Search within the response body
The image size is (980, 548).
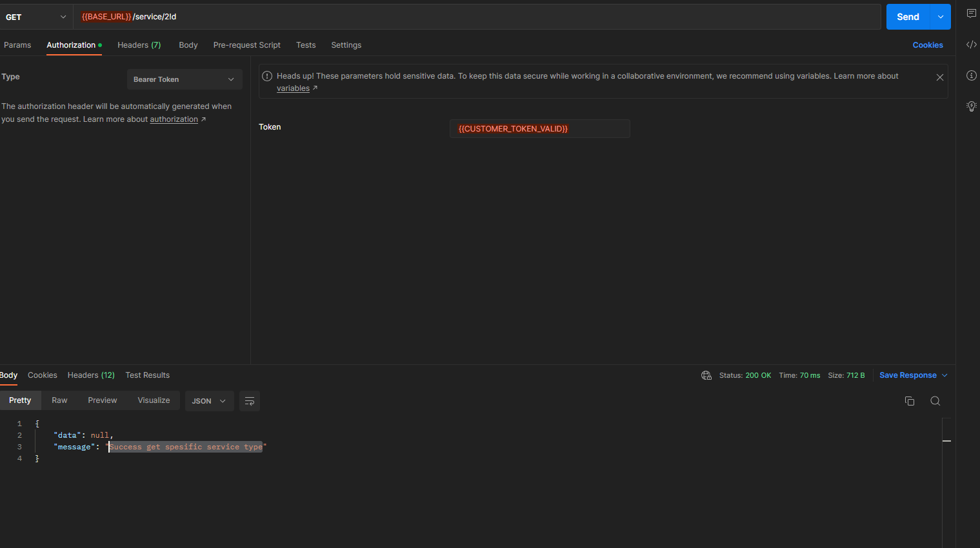click(x=935, y=400)
